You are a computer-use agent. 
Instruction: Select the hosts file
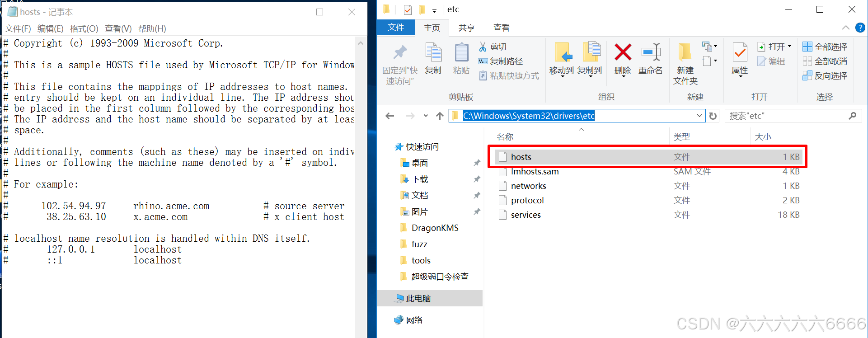click(649, 157)
